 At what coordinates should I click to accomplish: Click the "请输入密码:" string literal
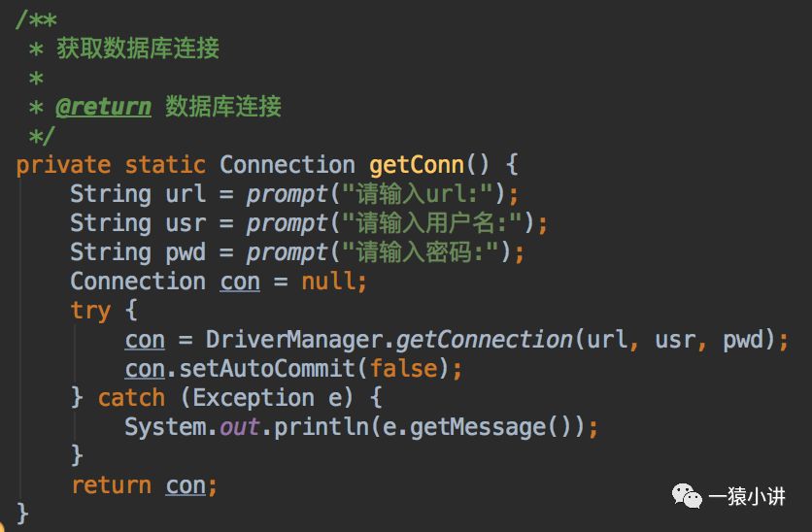(416, 251)
